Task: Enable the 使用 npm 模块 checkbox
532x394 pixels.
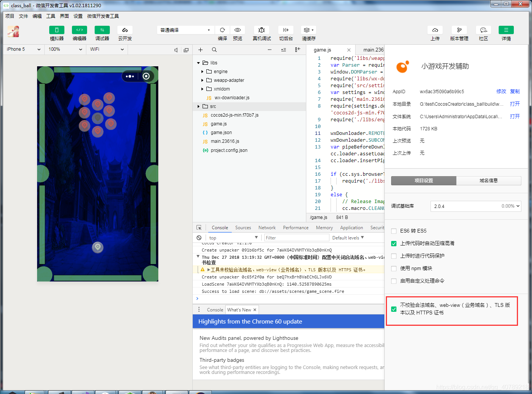Action: tap(394, 269)
